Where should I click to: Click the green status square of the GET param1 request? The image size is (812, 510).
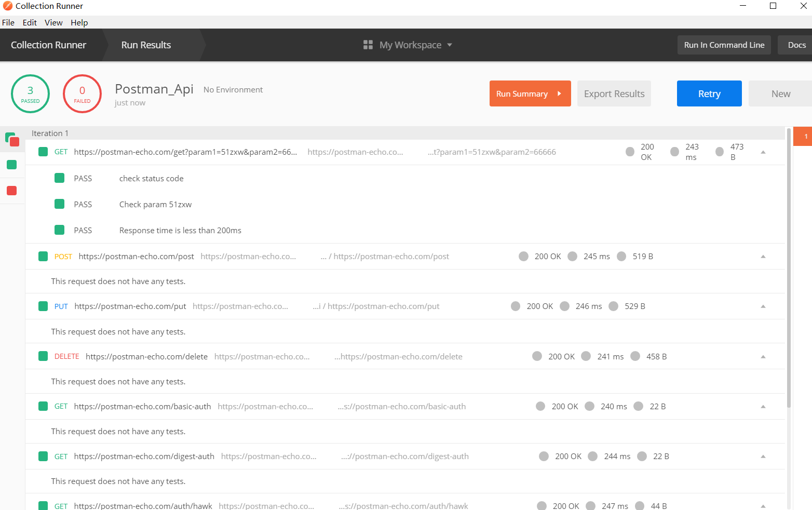point(44,152)
